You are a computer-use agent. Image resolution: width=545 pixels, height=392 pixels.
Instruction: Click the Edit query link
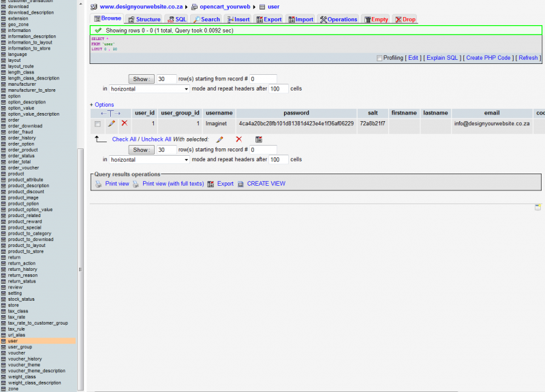[x=413, y=58]
